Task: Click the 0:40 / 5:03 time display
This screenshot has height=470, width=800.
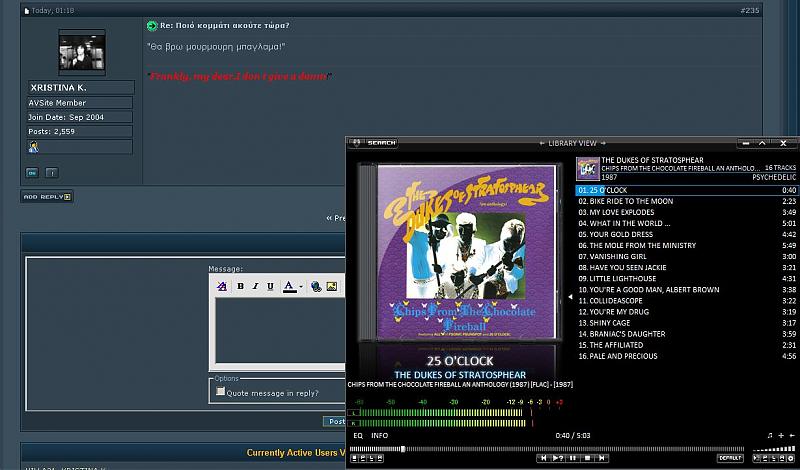Action: tap(572, 435)
